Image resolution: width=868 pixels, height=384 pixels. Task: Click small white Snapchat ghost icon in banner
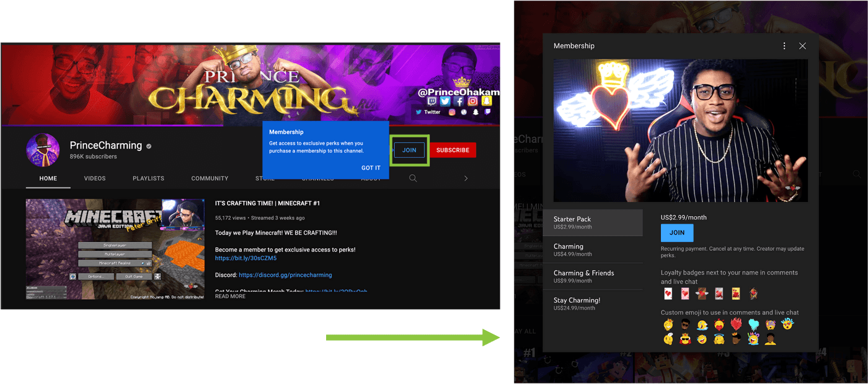(476, 112)
